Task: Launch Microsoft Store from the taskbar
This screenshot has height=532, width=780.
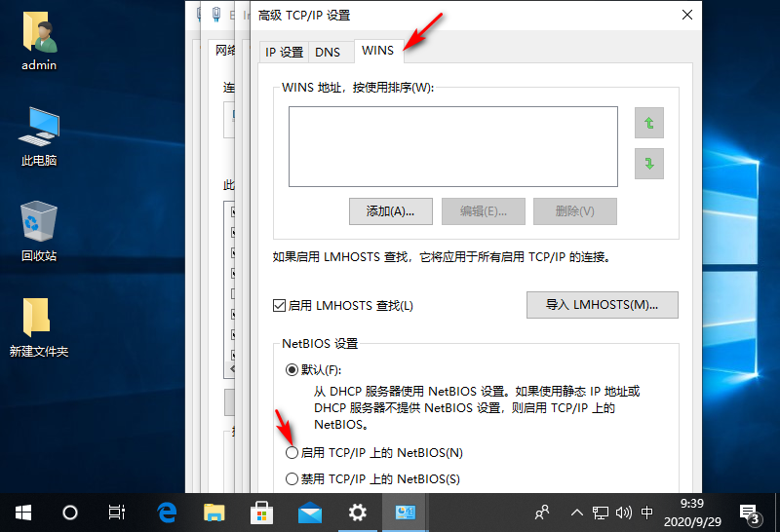Action: 262,512
